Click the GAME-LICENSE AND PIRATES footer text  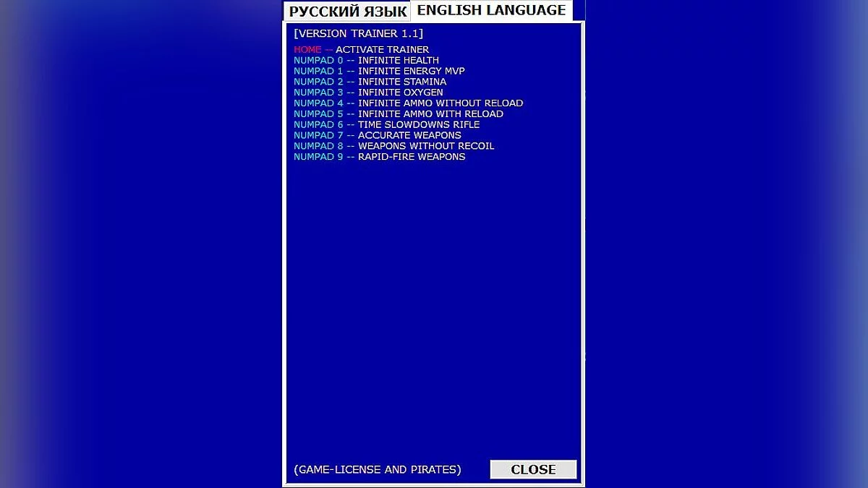(377, 469)
